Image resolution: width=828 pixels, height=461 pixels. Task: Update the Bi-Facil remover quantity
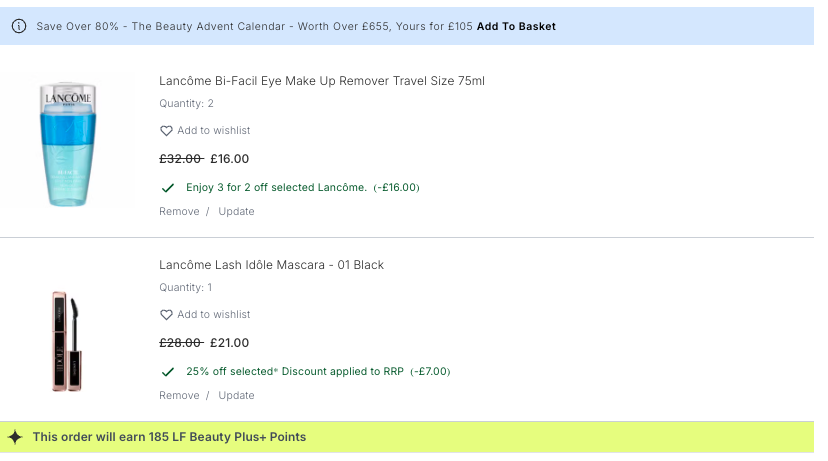(236, 211)
